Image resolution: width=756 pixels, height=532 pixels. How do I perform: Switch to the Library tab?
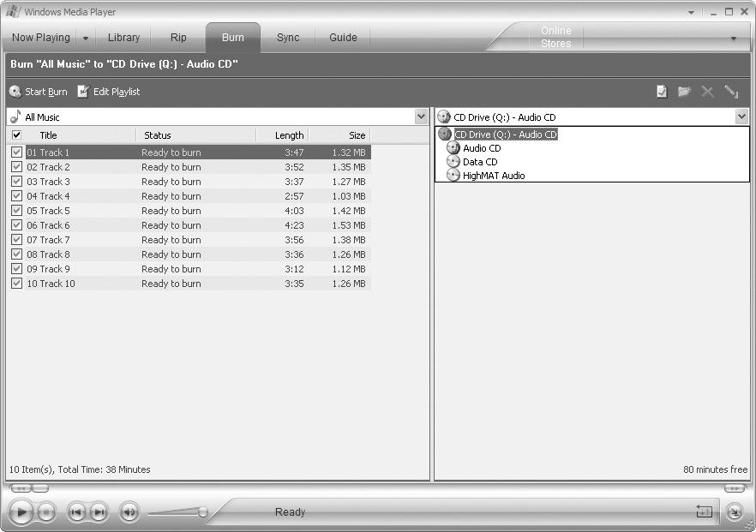pos(124,38)
